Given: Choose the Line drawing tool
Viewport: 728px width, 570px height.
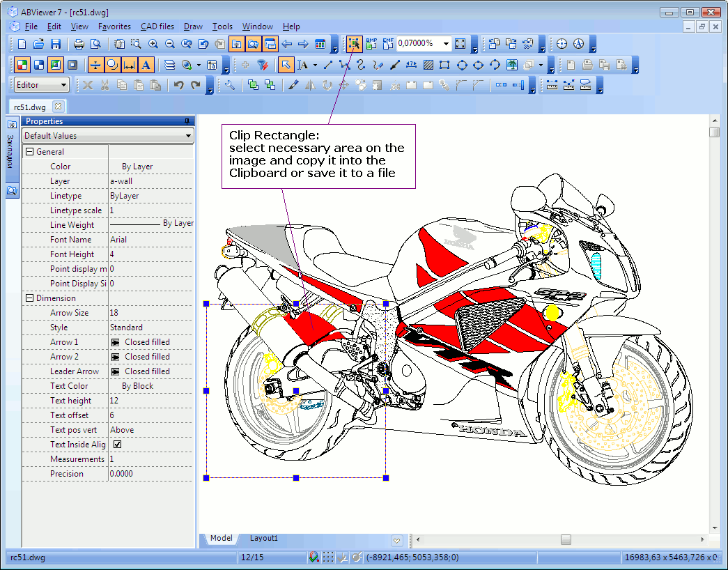Looking at the screenshot, I should coord(328,65).
